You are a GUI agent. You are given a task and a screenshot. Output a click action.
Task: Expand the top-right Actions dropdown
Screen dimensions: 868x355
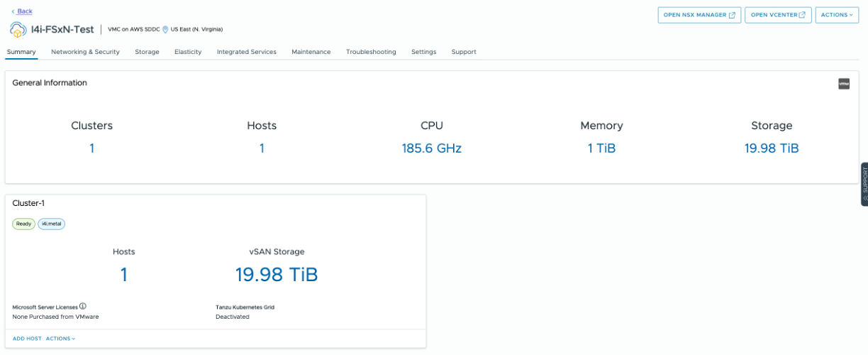(x=837, y=15)
